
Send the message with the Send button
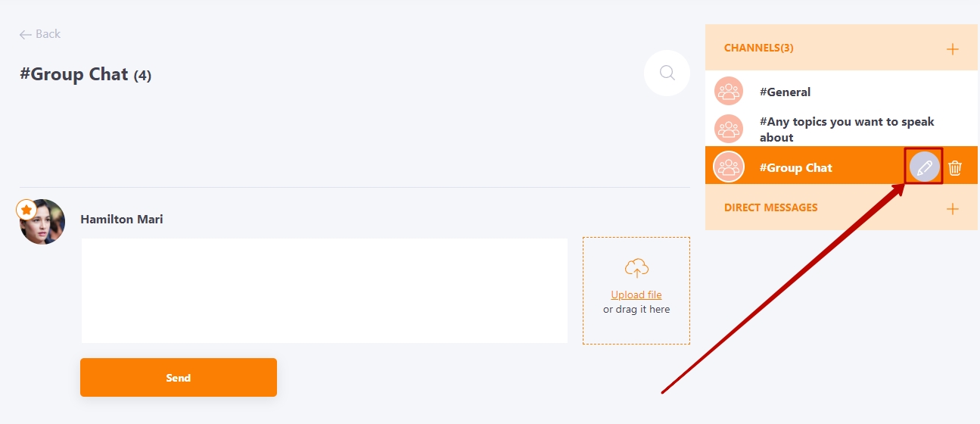pos(179,377)
